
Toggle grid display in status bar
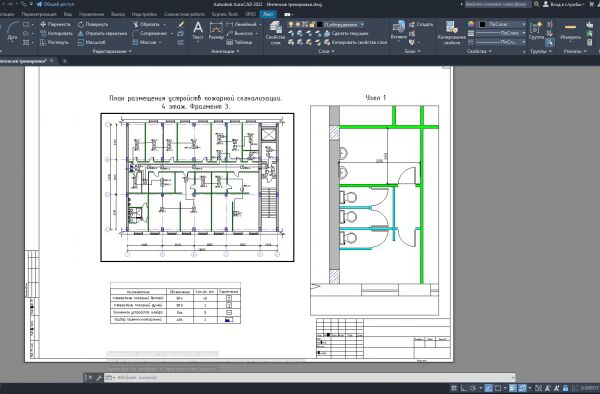tap(454, 388)
